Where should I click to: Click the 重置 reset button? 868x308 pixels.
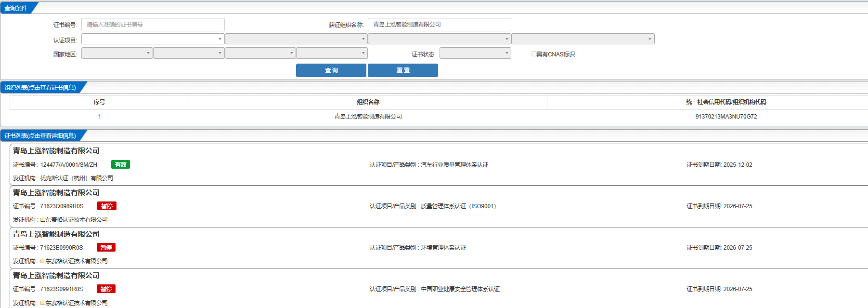click(403, 70)
